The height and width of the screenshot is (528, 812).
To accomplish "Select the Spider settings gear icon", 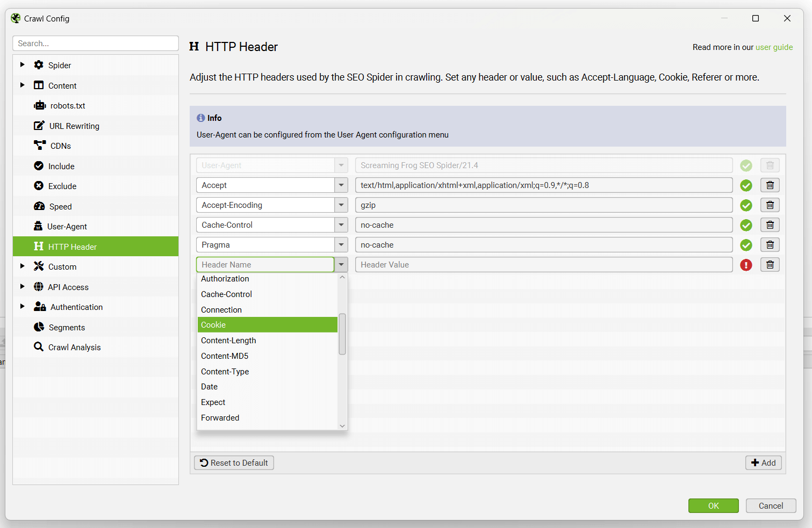I will 39,65.
